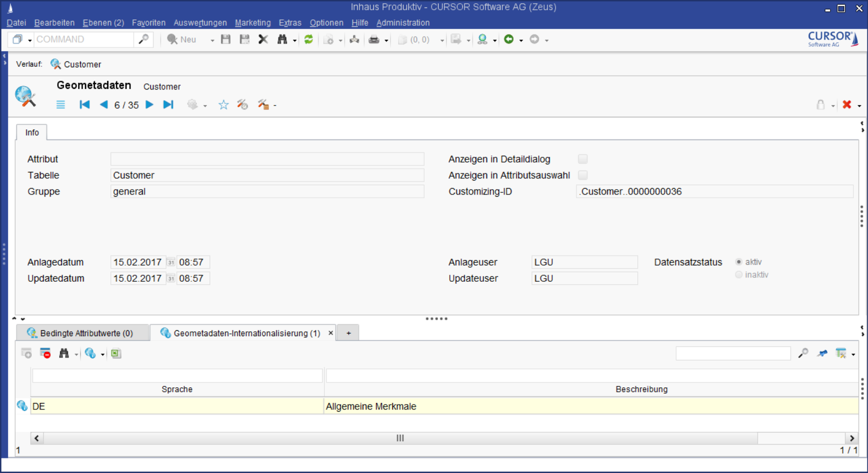Click the horizontal scrollbar in the table
This screenshot has width=868, height=473.
(x=400, y=438)
